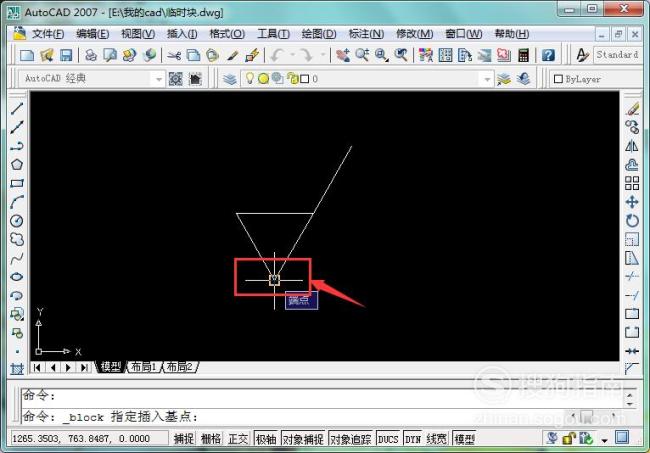The width and height of the screenshot is (650, 453).
Task: Open the 编辑(E) menu
Action: pos(92,34)
